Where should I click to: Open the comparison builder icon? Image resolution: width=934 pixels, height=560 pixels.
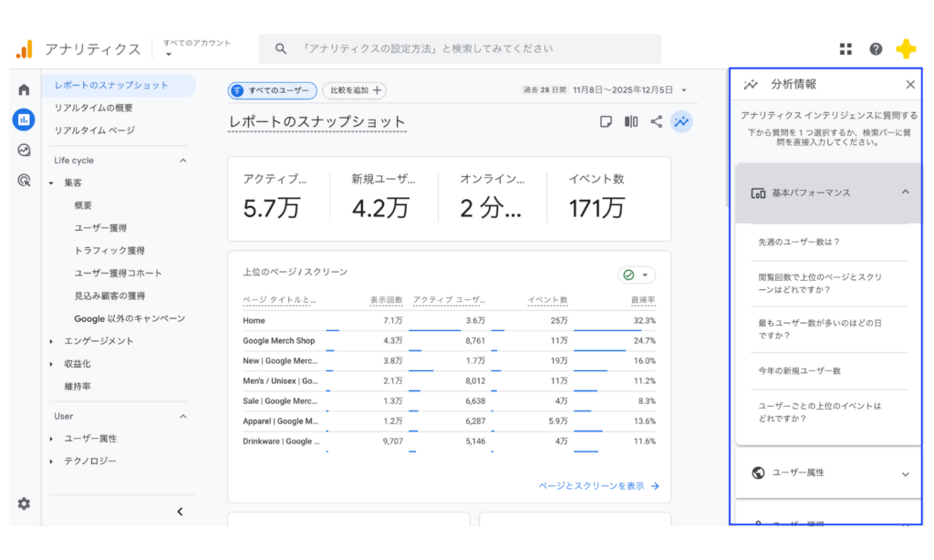tap(630, 121)
